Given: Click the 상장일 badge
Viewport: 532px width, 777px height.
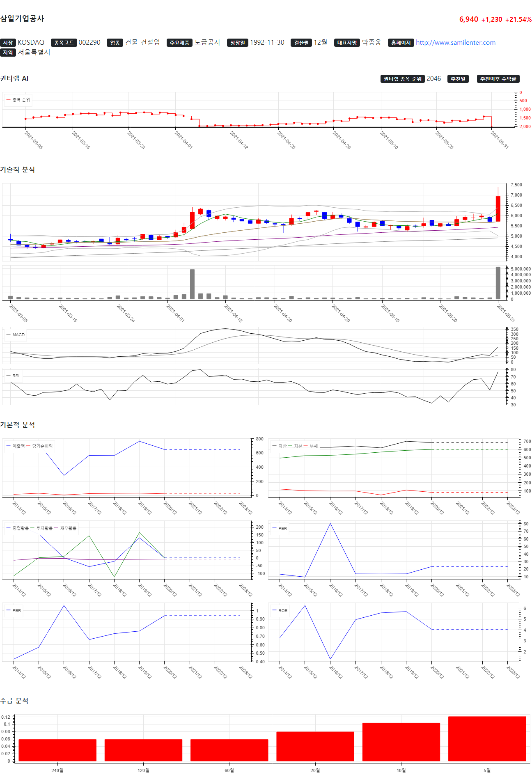Looking at the screenshot, I should point(238,43).
